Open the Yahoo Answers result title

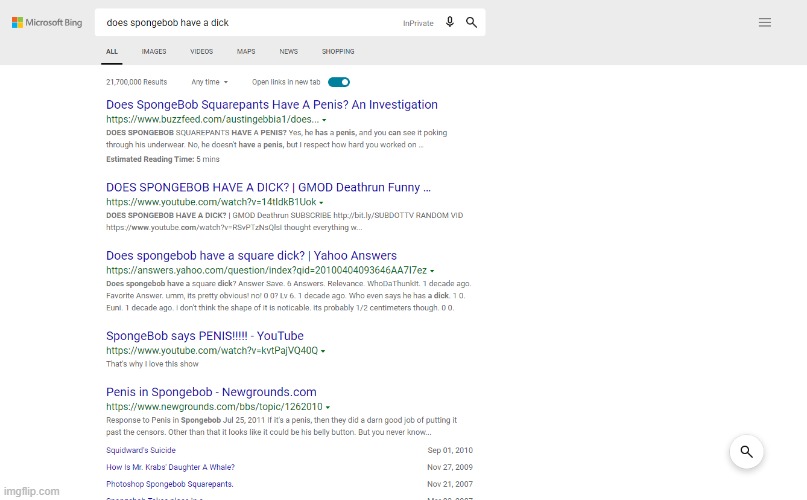[x=251, y=255]
